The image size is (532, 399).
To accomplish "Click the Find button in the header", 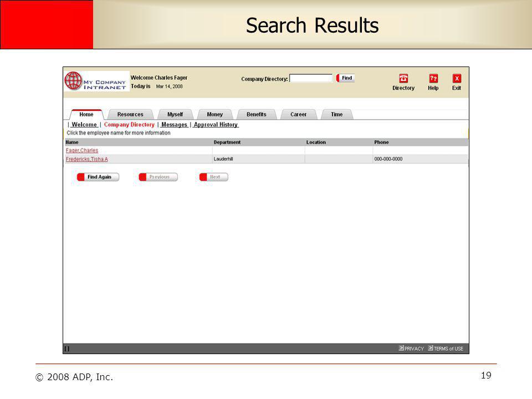I will 345,78.
